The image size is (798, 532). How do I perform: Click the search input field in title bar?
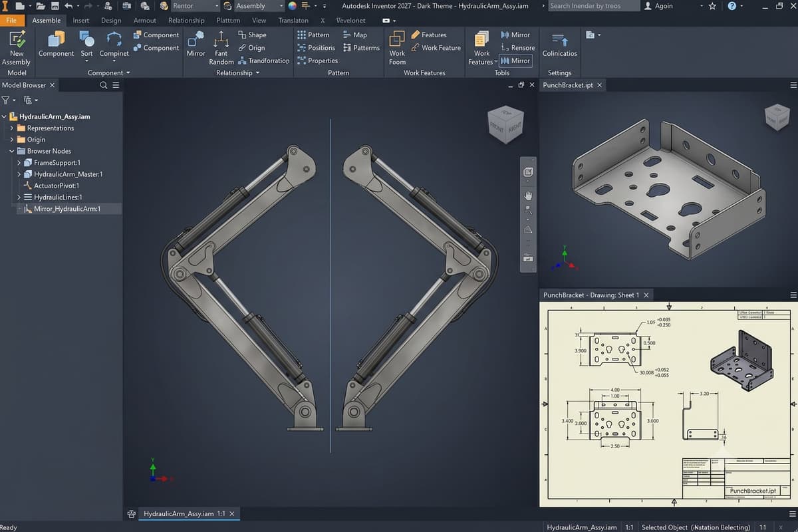pos(593,6)
